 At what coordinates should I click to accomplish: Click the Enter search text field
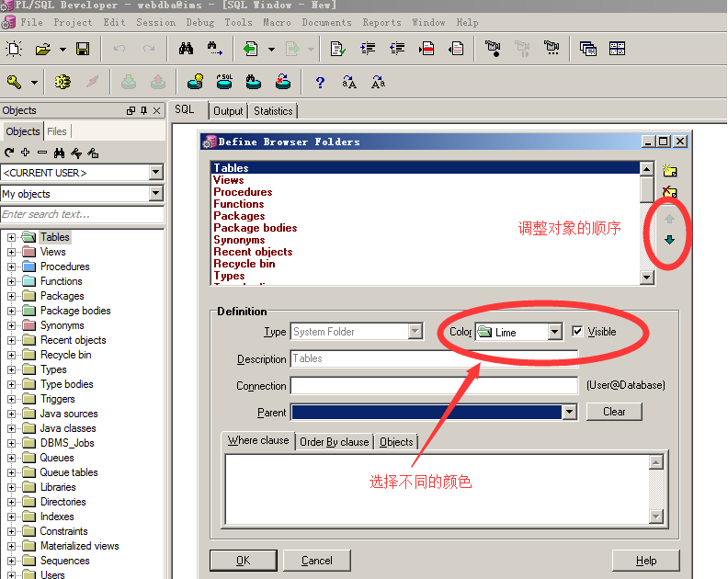(82, 214)
